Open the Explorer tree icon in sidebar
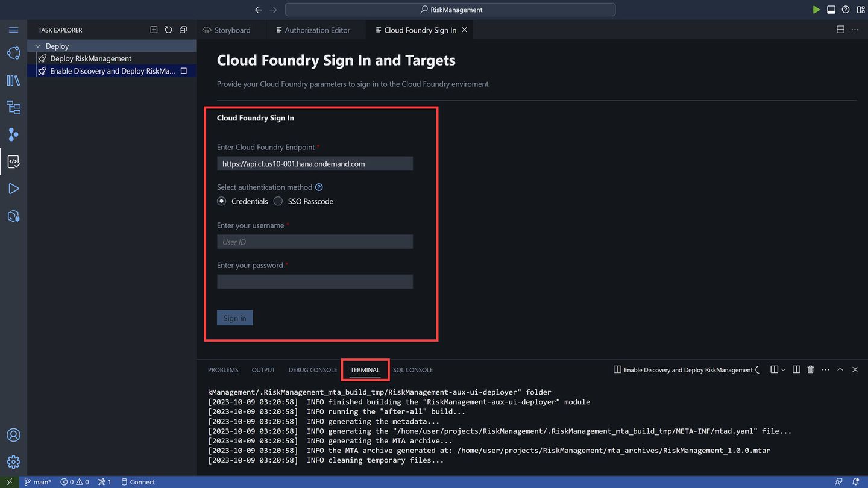 point(13,107)
